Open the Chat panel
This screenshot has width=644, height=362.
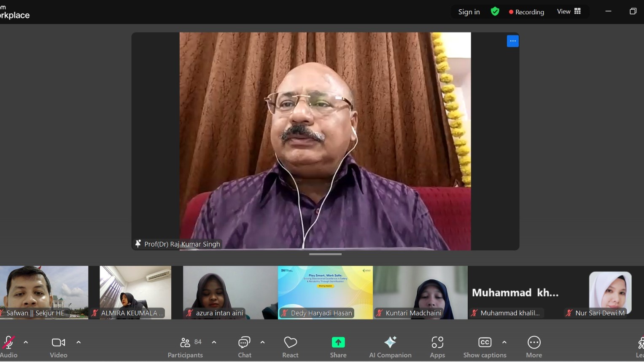point(244,347)
